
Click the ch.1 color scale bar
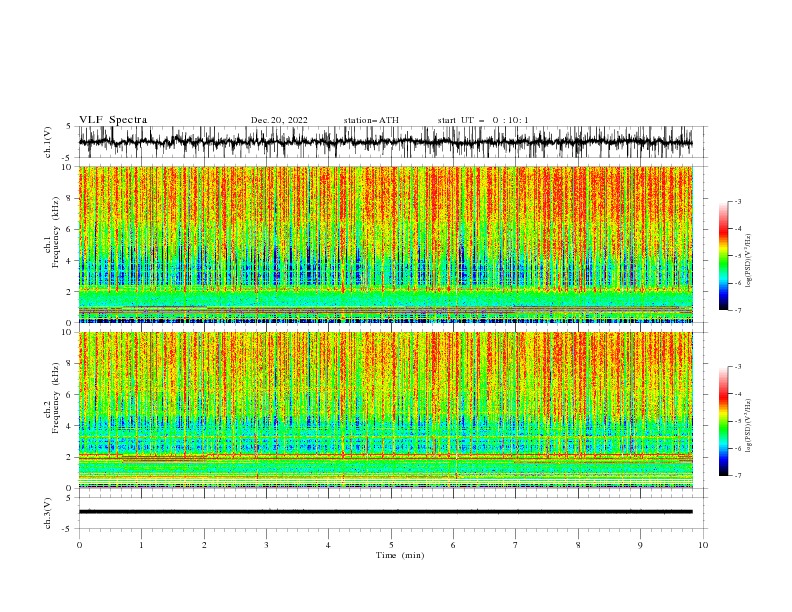(723, 256)
